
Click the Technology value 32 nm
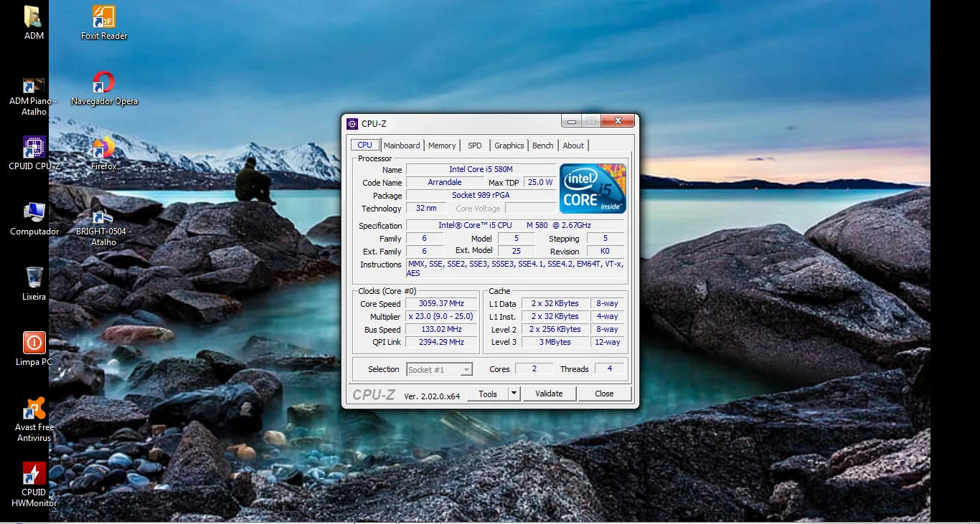click(x=426, y=208)
